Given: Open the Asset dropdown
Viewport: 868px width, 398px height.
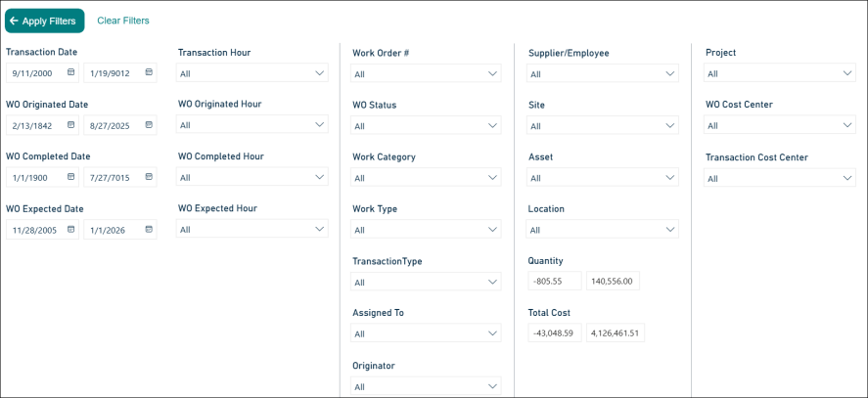Looking at the screenshot, I should point(602,178).
